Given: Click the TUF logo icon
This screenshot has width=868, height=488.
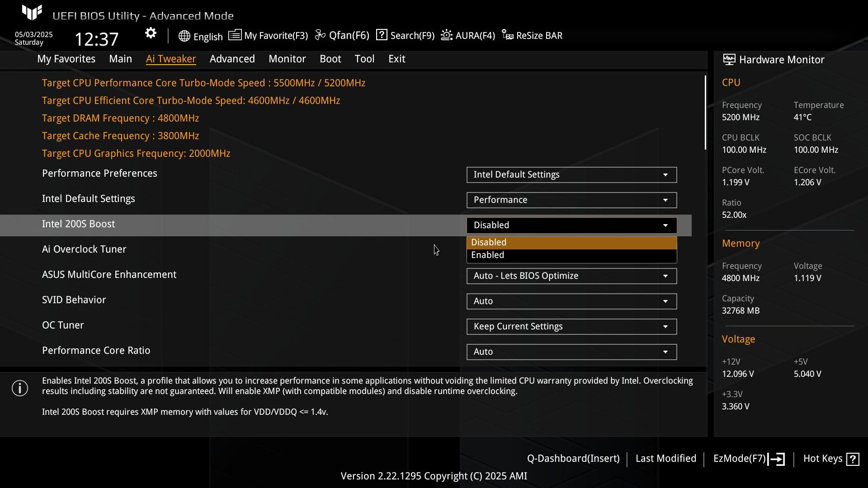Looking at the screenshot, I should 32,12.
